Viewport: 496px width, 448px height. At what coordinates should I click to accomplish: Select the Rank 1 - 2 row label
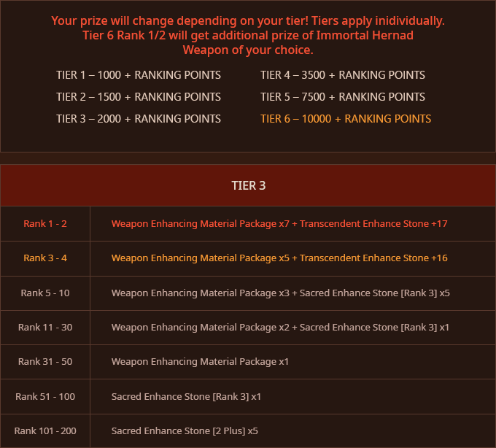[45, 223]
